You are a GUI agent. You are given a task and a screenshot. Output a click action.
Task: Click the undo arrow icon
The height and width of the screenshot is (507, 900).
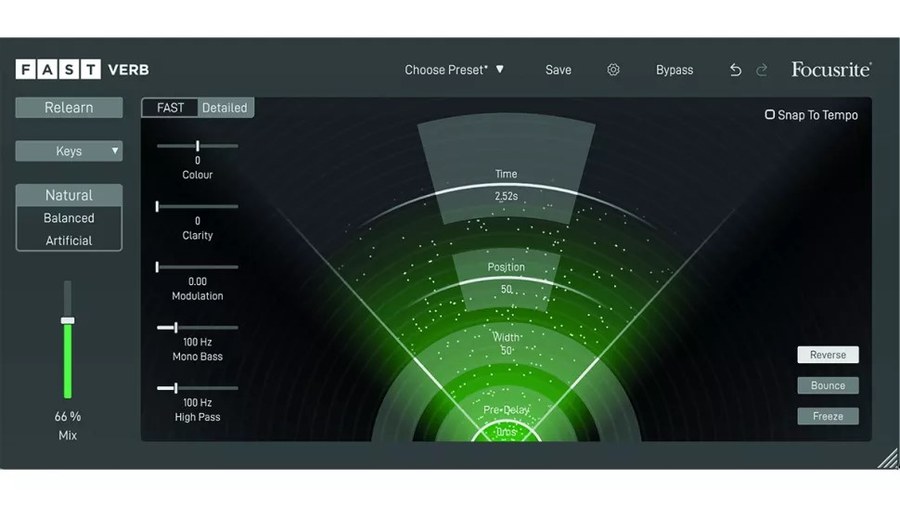point(735,70)
